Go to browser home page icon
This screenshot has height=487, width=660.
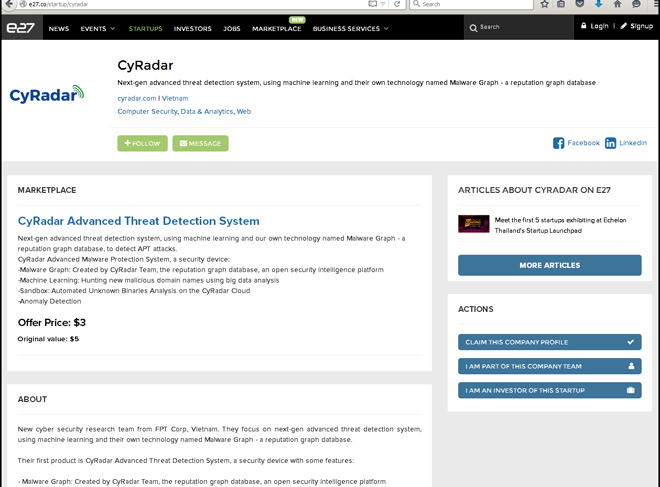click(617, 4)
